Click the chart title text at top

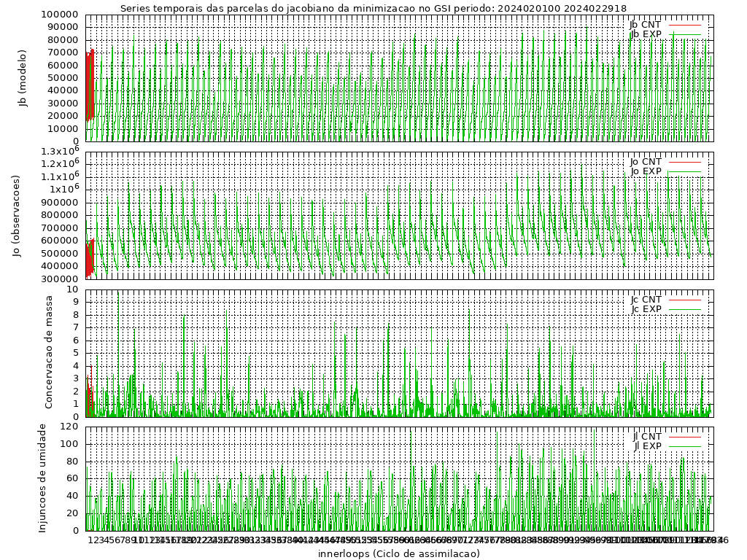pos(373,8)
